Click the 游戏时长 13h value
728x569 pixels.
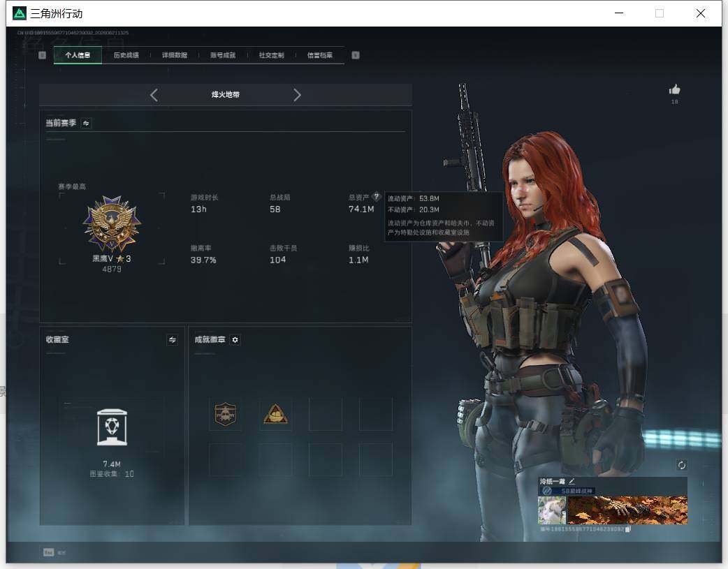click(x=198, y=209)
